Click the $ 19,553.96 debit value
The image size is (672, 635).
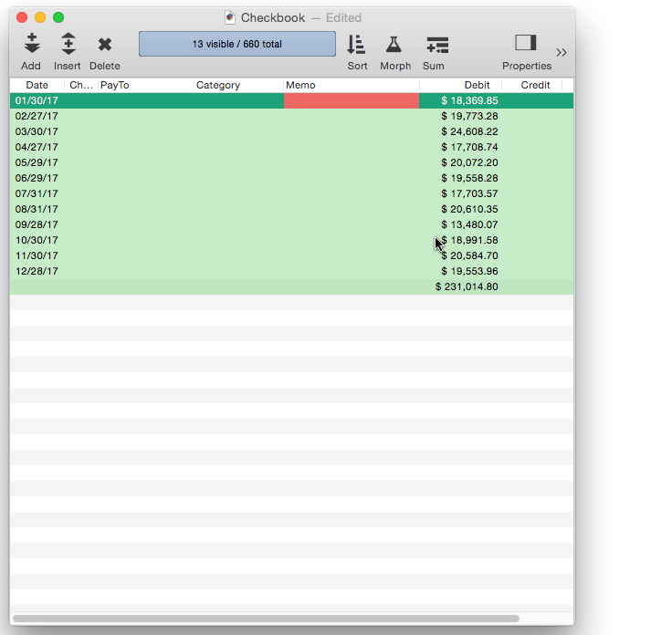(x=469, y=271)
